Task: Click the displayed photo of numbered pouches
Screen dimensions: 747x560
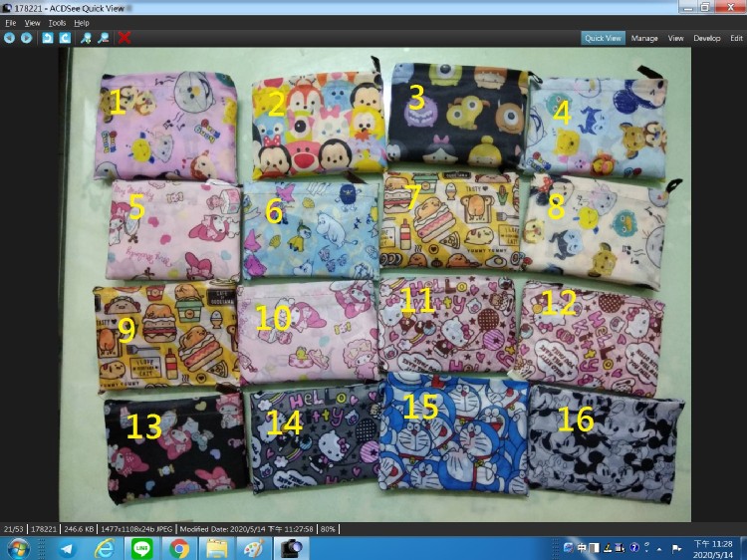Action: 374,284
